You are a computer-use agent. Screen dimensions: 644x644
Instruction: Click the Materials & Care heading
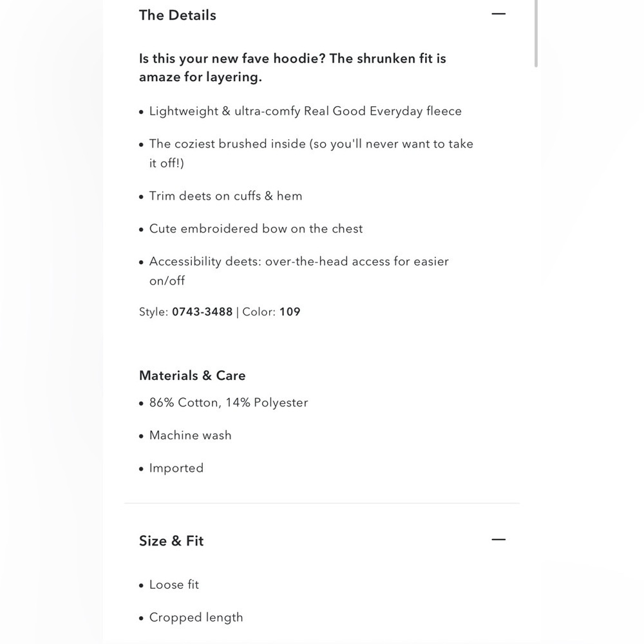(x=192, y=375)
